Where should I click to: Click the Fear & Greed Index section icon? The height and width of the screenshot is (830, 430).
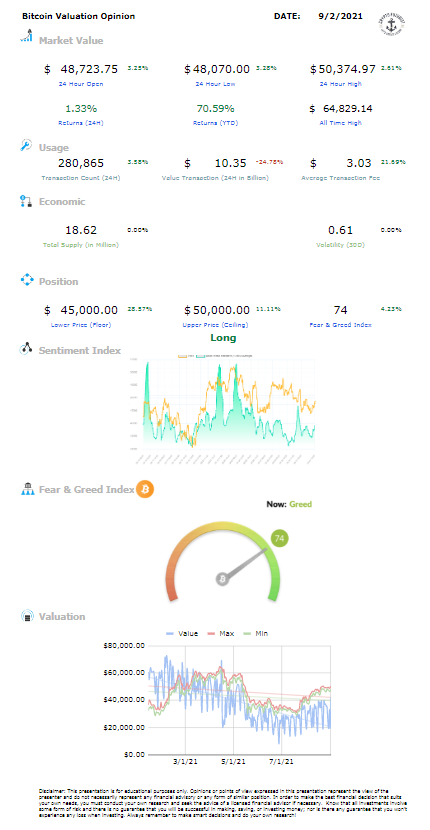(x=26, y=489)
